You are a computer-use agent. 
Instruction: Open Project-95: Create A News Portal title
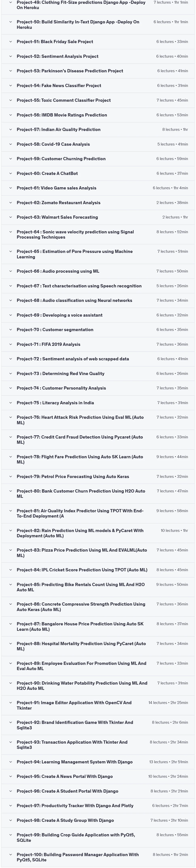click(x=65, y=777)
